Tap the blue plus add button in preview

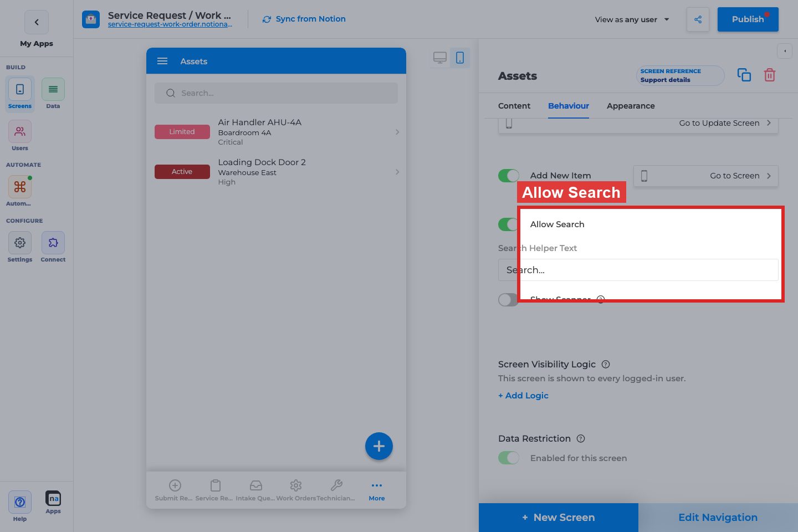click(x=379, y=446)
